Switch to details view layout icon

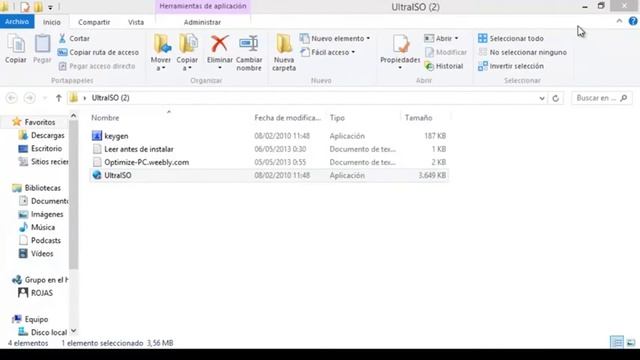[x=617, y=342]
